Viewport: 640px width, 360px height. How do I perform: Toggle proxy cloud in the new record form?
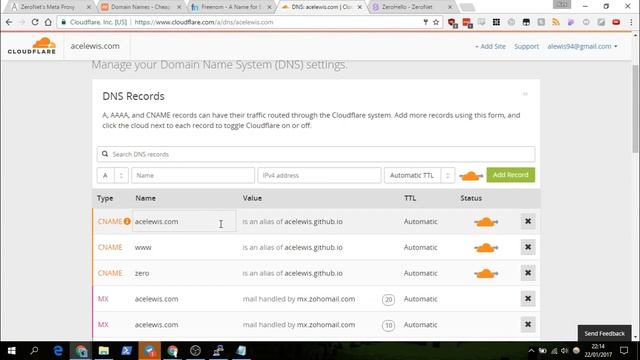pos(471,176)
